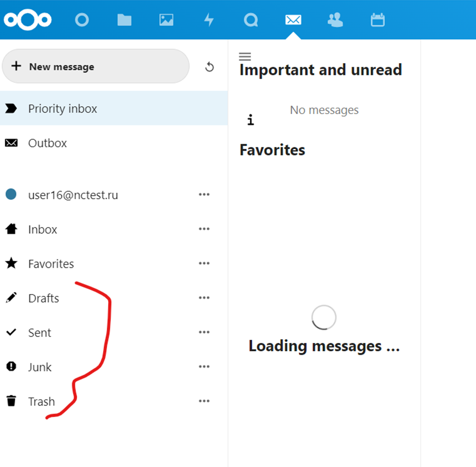Show more options for the Drafts folder

click(204, 298)
